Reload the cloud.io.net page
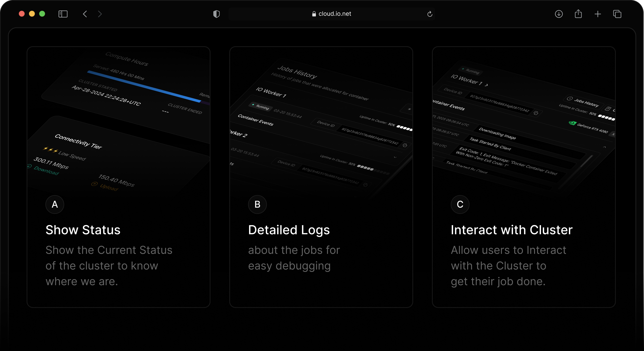Image resolution: width=644 pixels, height=351 pixels. tap(430, 14)
